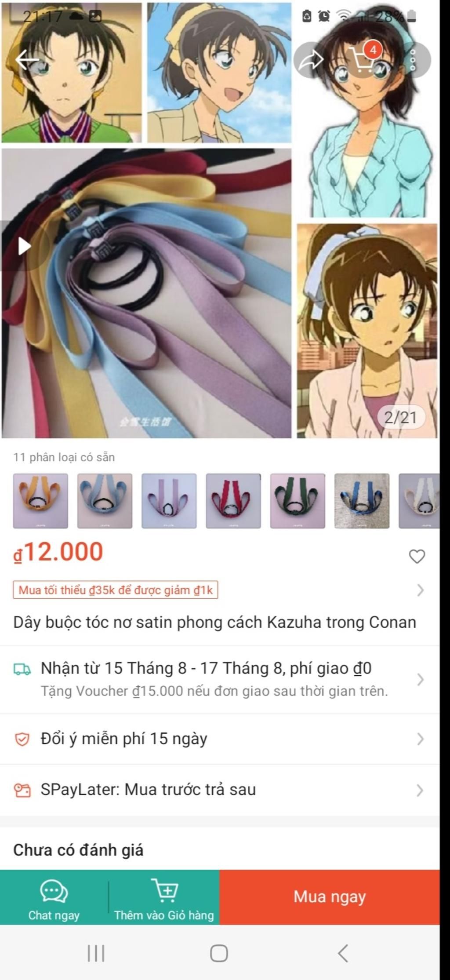Expand the Mua tối thiểu ₫35k voucher row
Viewport: 450px width, 980px height.
click(220, 590)
